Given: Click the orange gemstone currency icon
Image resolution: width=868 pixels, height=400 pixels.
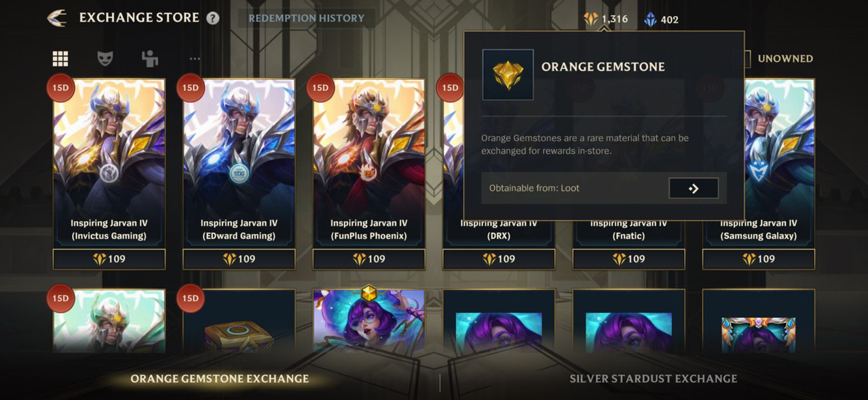Looking at the screenshot, I should tap(591, 19).
